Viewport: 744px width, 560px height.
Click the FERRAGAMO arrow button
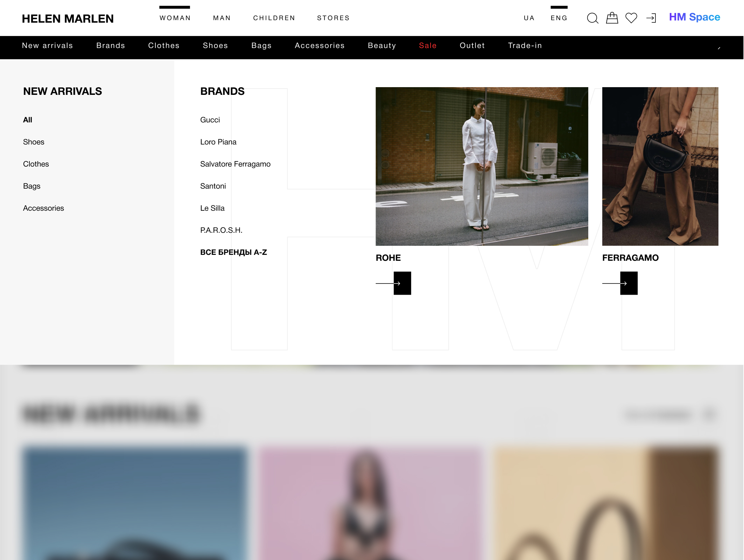pyautogui.click(x=620, y=283)
